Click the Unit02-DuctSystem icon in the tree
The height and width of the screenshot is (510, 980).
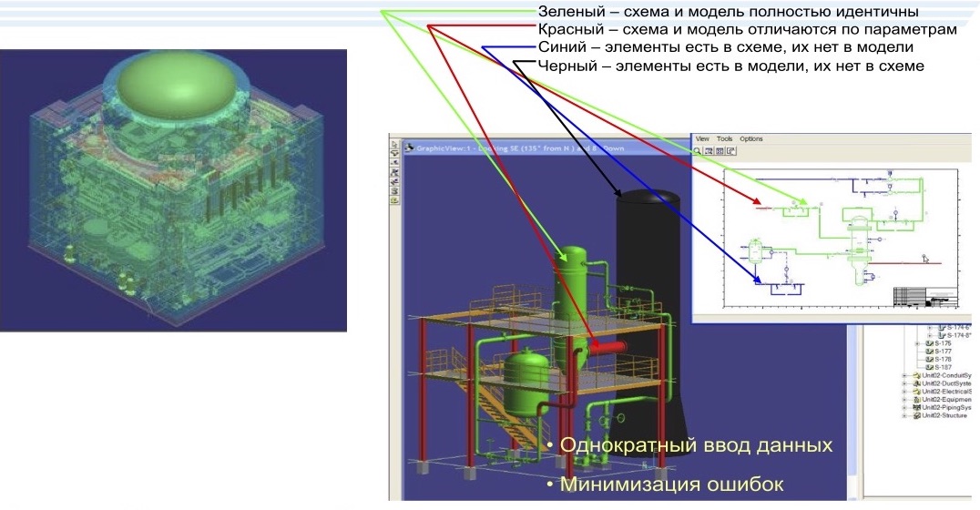tap(917, 383)
